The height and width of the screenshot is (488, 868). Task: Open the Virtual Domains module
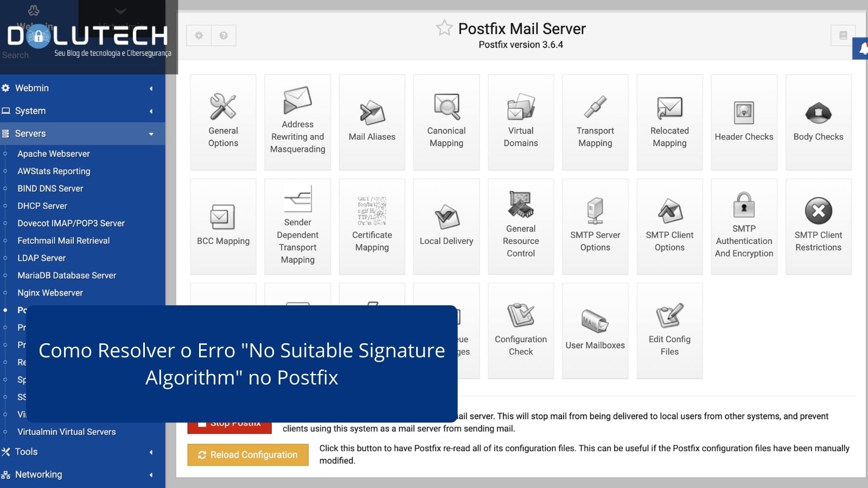pyautogui.click(x=520, y=121)
